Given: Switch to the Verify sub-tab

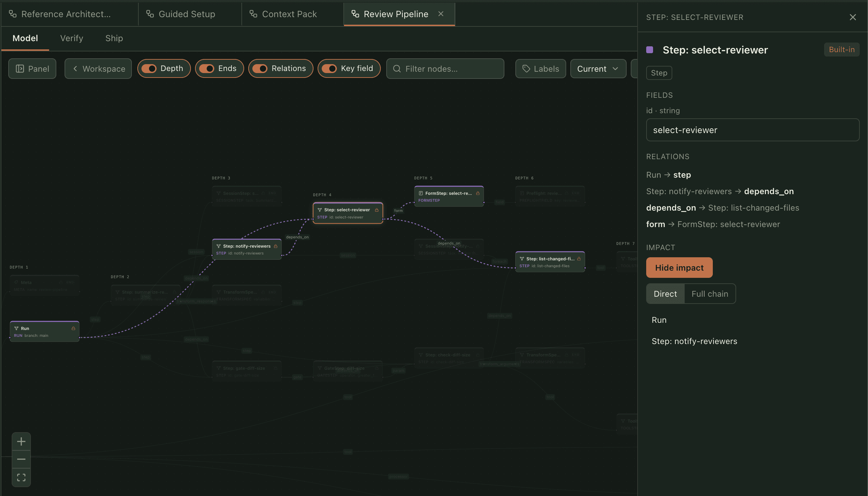Looking at the screenshot, I should tap(72, 38).
